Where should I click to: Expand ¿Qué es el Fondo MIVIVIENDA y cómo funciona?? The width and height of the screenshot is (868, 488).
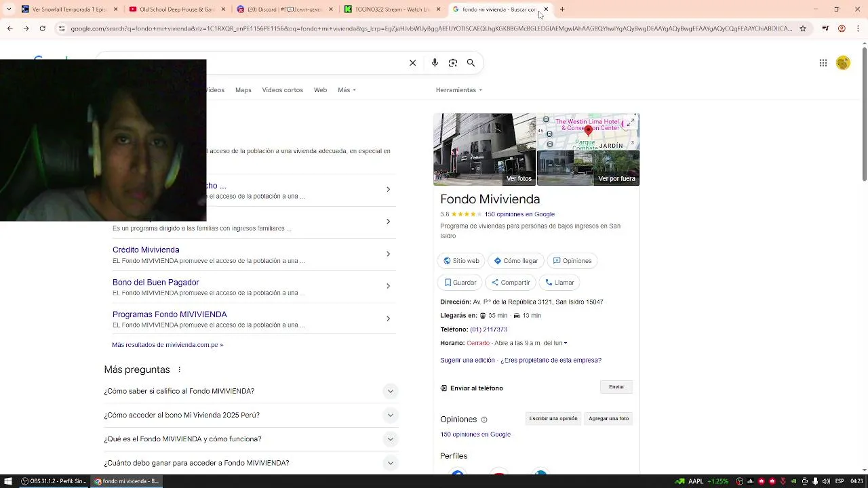click(x=250, y=439)
